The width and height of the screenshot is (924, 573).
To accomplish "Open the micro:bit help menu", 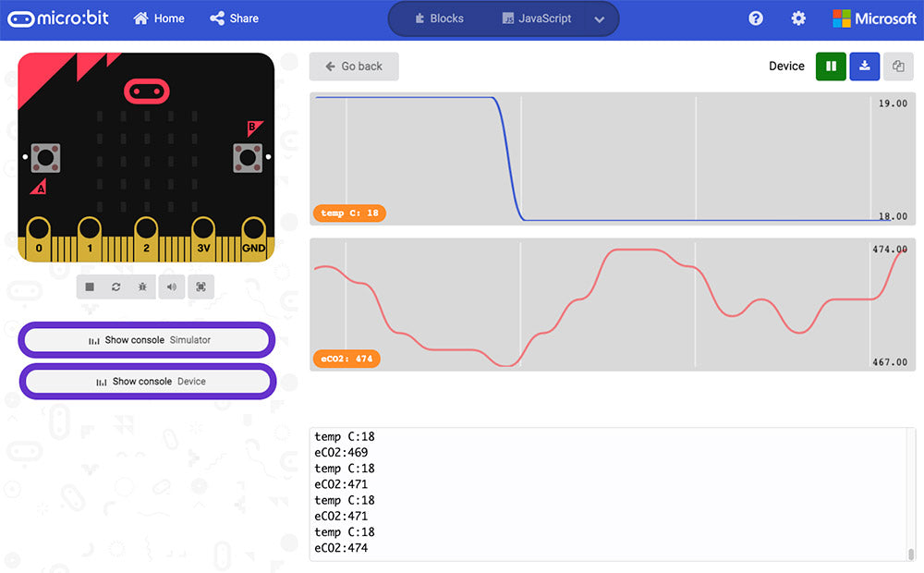I will coord(755,18).
